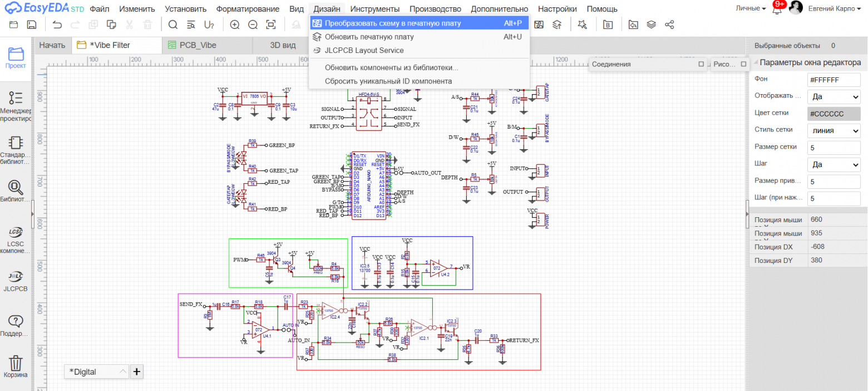Collapse the Параметры окна редактора section
Image resolution: width=868 pixels, height=391 pixels.
(x=755, y=63)
